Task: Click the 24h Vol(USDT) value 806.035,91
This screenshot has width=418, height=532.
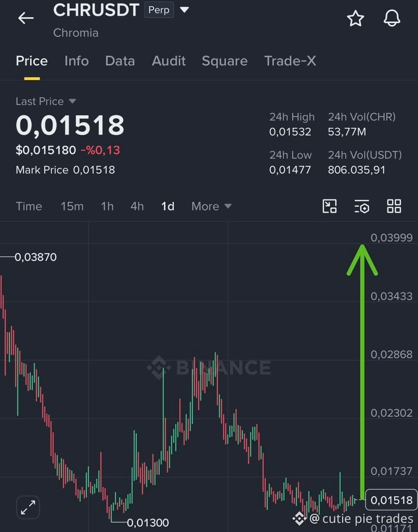Action: click(x=356, y=170)
